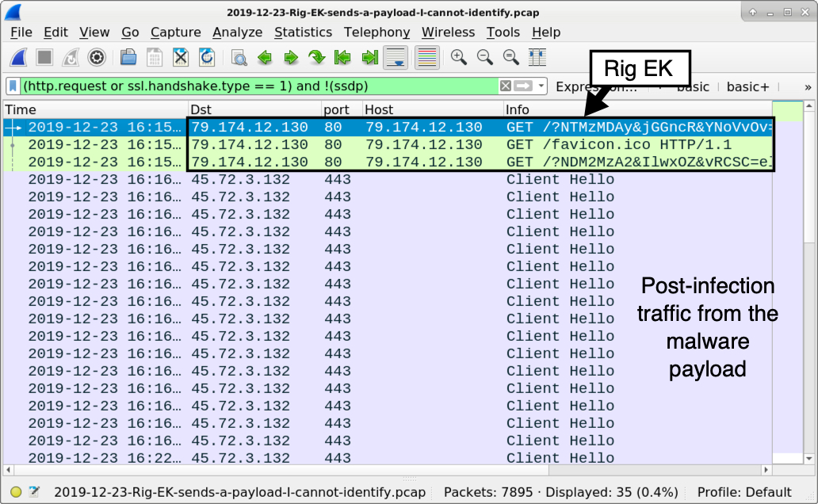Open the Edit menu
818x504 pixels.
coord(55,32)
